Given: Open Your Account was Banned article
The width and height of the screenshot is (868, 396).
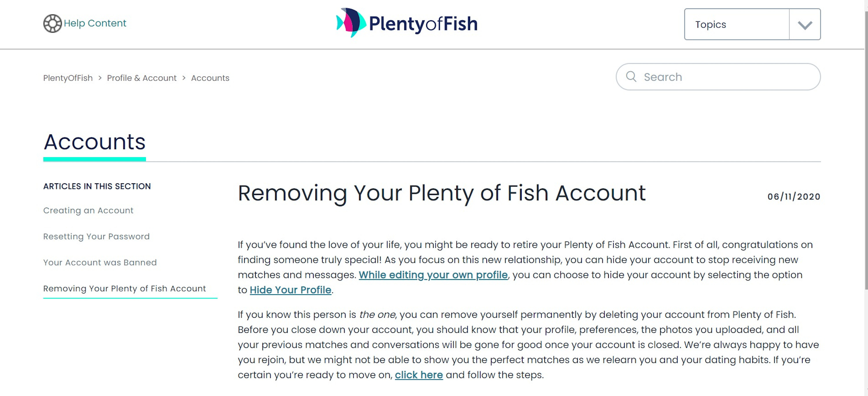Looking at the screenshot, I should point(100,262).
